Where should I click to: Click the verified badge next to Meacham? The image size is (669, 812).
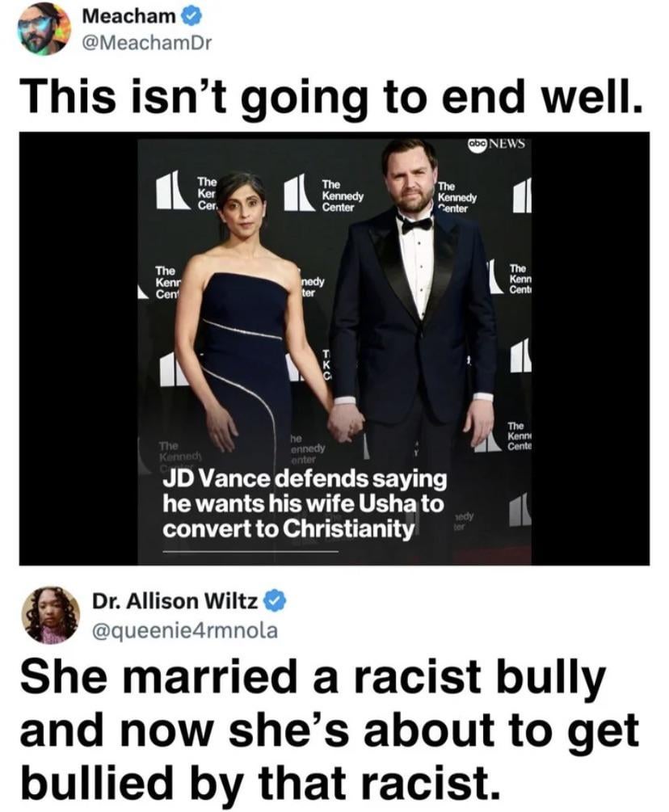click(x=191, y=17)
